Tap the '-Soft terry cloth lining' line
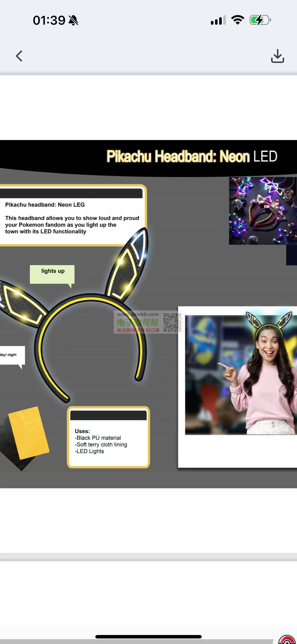The height and width of the screenshot is (644, 297). (101, 445)
